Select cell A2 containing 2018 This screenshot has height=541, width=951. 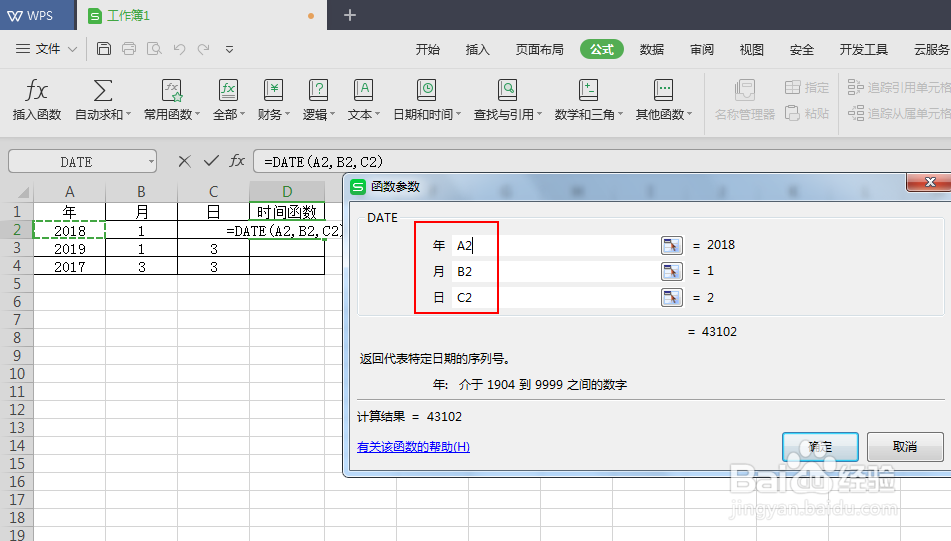pos(69,230)
